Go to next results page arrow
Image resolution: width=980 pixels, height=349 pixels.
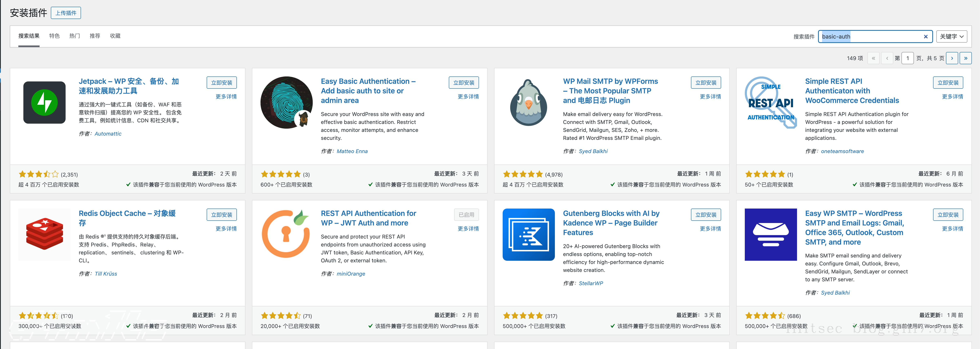952,58
